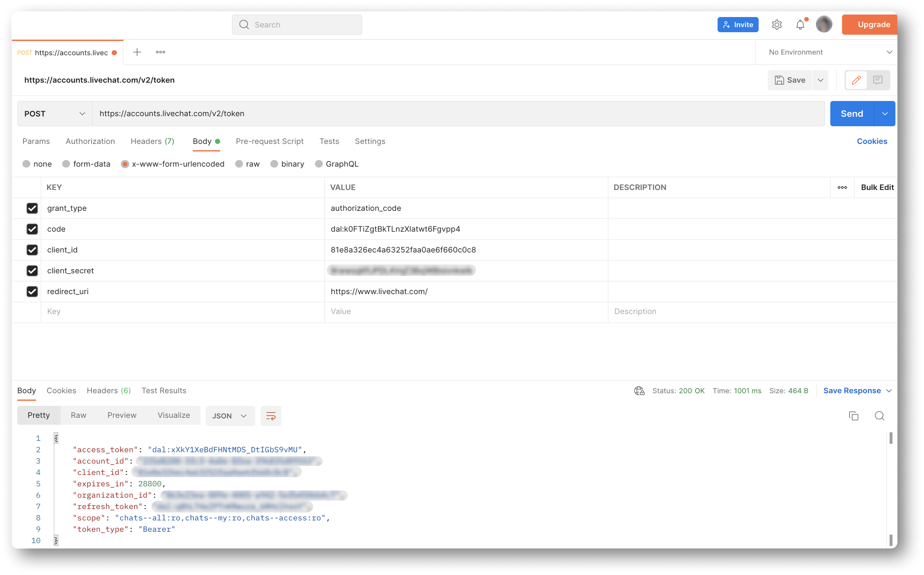Toggle the redirect_uri checkbox on or off
924x575 pixels.
coord(31,291)
